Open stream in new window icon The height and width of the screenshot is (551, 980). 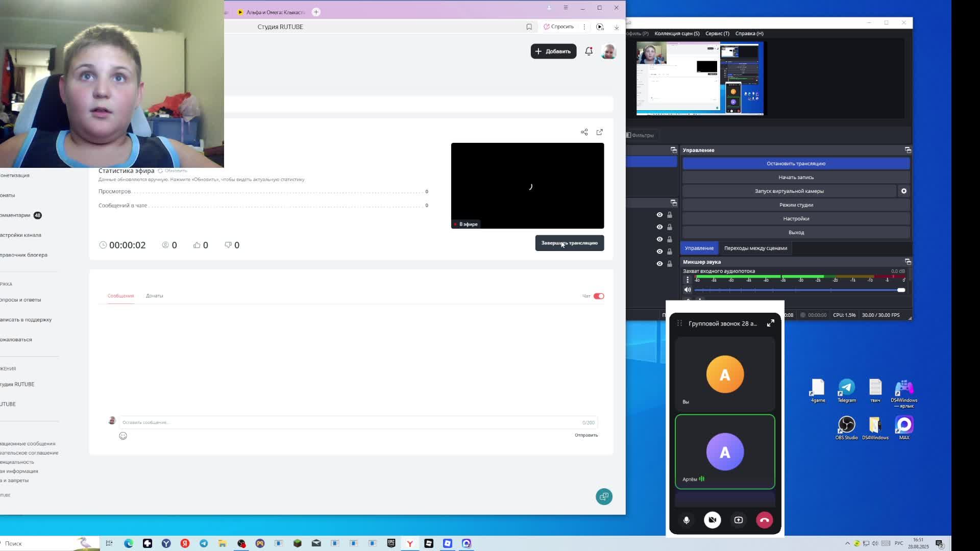(600, 132)
